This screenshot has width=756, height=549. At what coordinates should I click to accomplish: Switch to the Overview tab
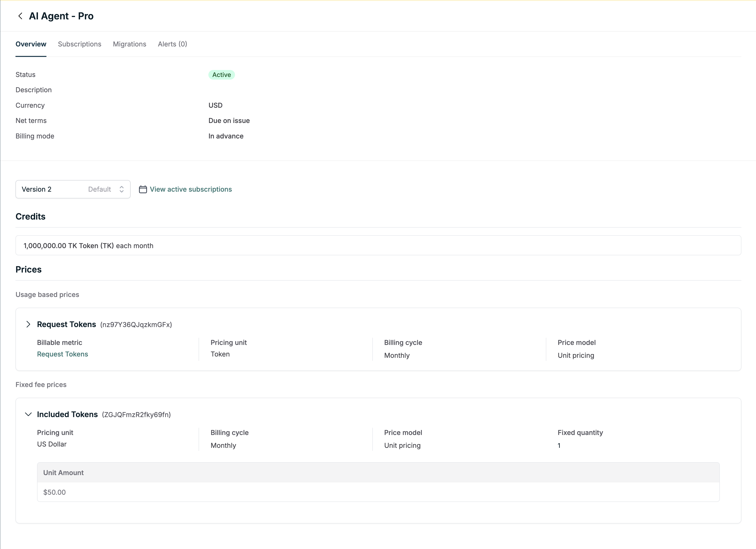click(x=31, y=44)
